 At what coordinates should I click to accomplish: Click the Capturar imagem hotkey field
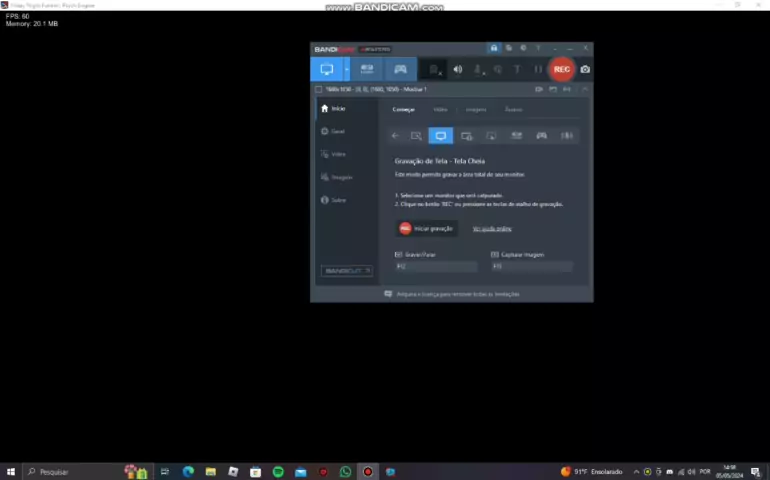coord(532,266)
